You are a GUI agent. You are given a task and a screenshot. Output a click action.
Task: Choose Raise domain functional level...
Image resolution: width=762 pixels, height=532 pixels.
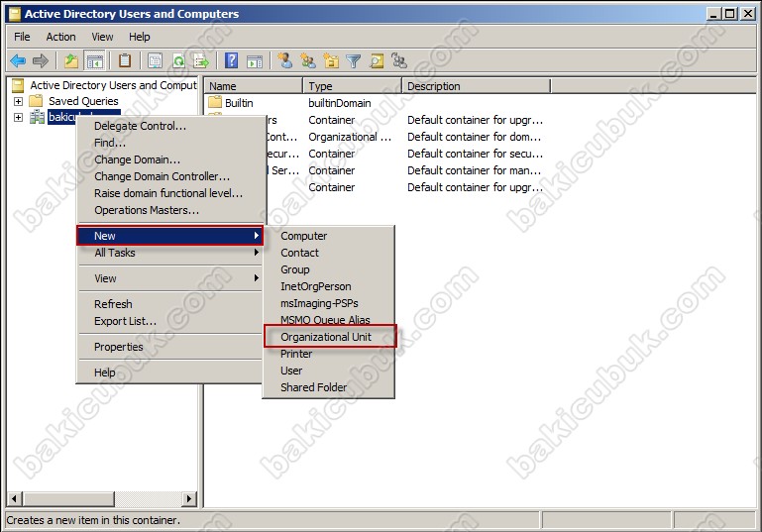pos(171,193)
